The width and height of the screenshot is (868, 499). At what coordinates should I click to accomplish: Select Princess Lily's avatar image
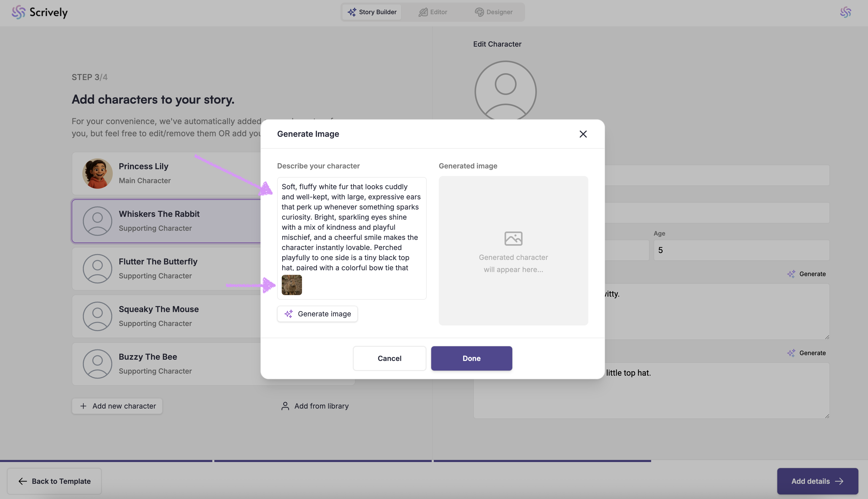click(97, 174)
